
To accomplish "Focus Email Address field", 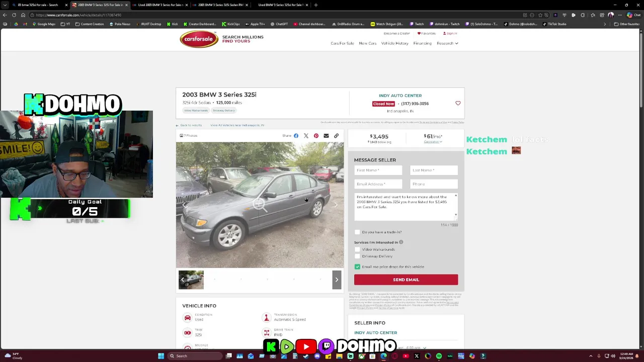I will pyautogui.click(x=378, y=184).
